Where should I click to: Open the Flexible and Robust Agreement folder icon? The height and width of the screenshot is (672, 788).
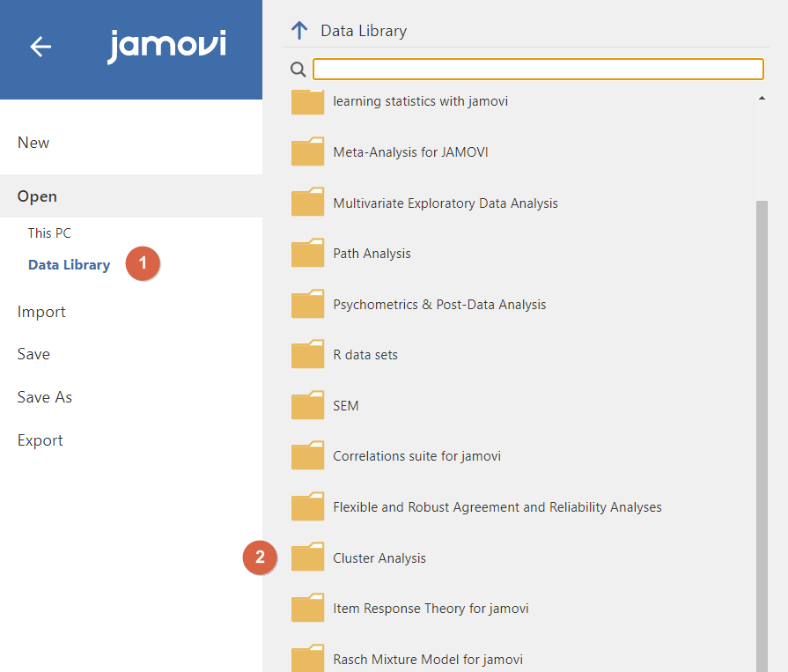[x=307, y=506]
